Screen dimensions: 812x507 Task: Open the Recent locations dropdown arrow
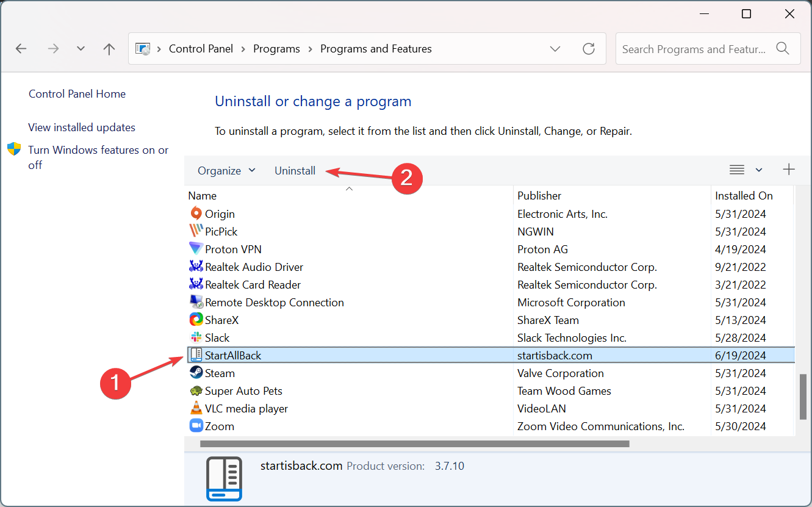click(81, 49)
